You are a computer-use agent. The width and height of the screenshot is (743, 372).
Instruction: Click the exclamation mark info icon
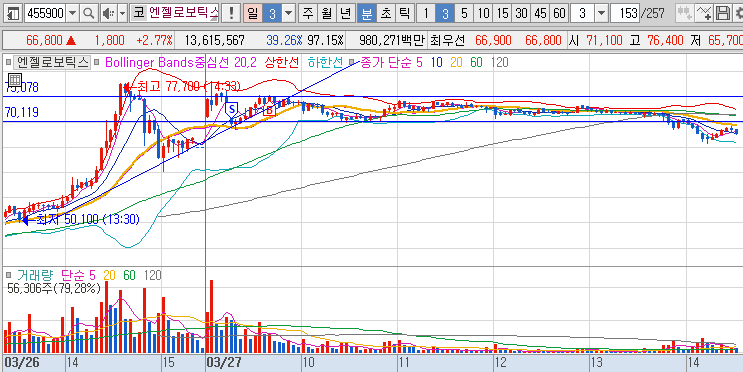coord(231,13)
